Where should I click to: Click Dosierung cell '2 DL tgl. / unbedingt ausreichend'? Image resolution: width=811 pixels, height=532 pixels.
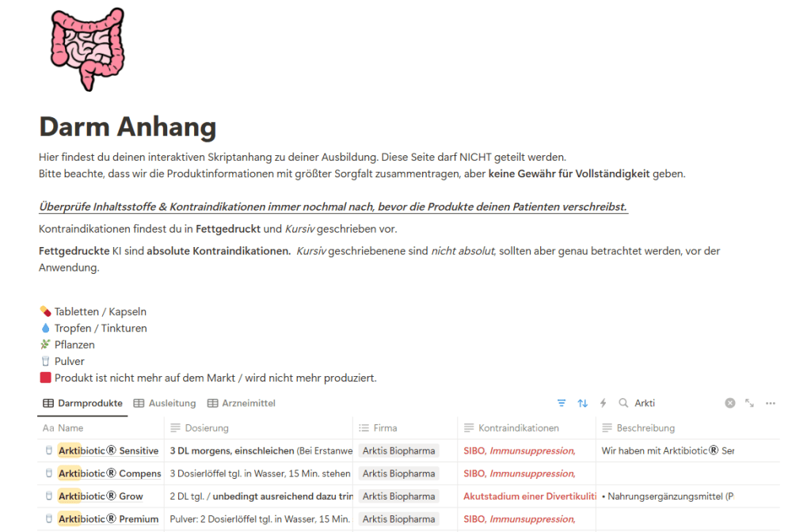(x=258, y=496)
